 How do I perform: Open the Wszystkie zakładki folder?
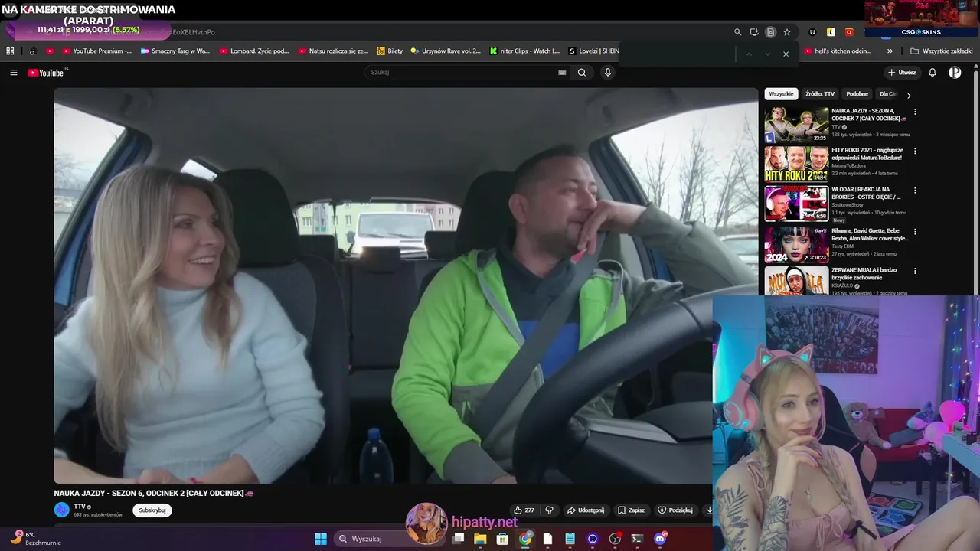pyautogui.click(x=942, y=51)
